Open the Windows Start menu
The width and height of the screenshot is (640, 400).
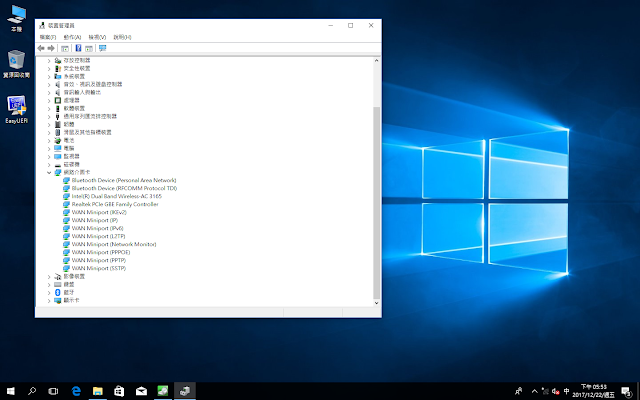click(x=11, y=391)
